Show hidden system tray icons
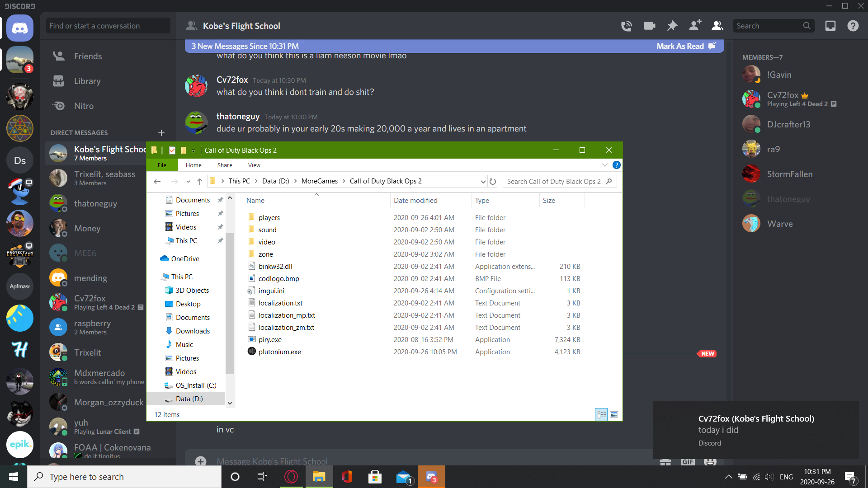 click(728, 477)
